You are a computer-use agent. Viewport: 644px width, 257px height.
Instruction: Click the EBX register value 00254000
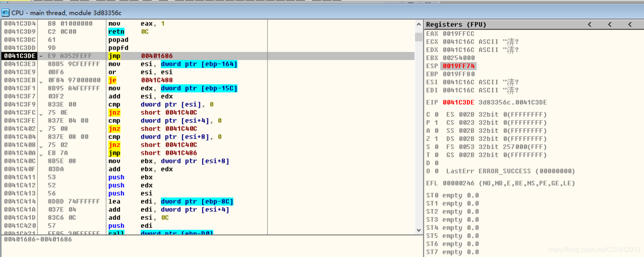pyautogui.click(x=458, y=58)
